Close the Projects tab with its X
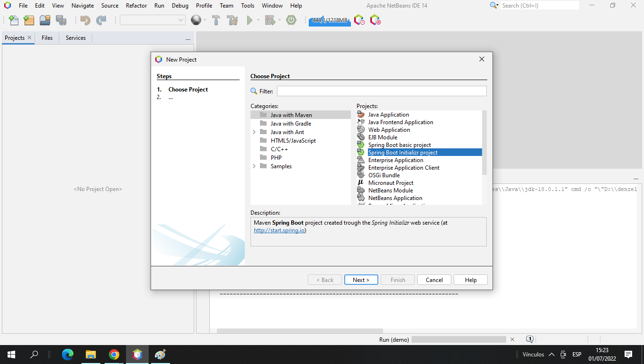644x364 pixels. tap(29, 37)
